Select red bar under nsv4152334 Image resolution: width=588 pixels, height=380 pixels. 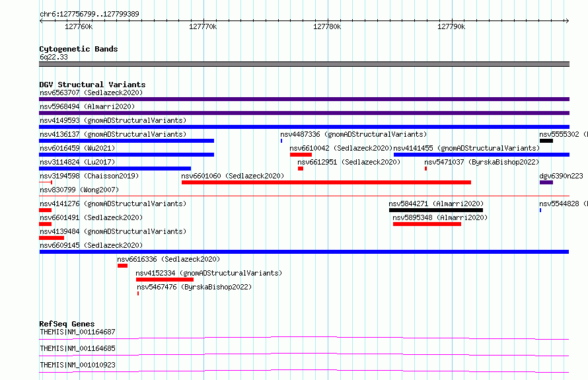click(x=165, y=280)
